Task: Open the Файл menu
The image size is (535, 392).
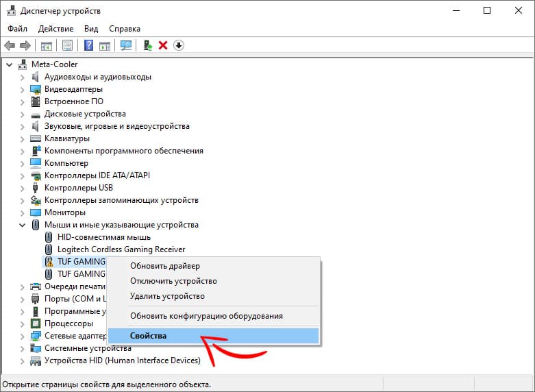Action: pyautogui.click(x=17, y=29)
